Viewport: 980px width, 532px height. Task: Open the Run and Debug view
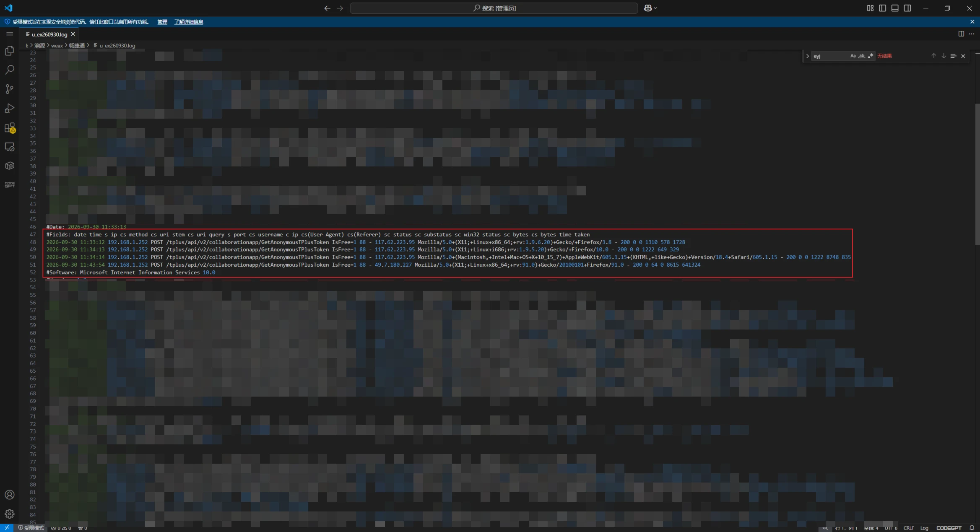tap(9, 108)
